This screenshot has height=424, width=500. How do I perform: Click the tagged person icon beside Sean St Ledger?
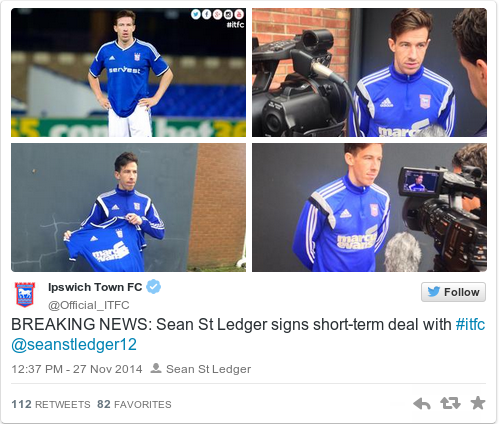[156, 368]
